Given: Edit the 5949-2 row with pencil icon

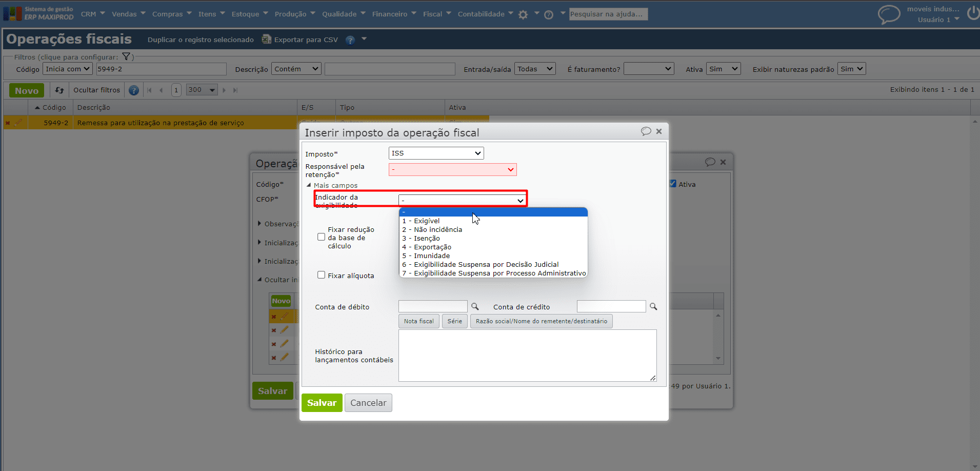Looking at the screenshot, I should (x=18, y=123).
